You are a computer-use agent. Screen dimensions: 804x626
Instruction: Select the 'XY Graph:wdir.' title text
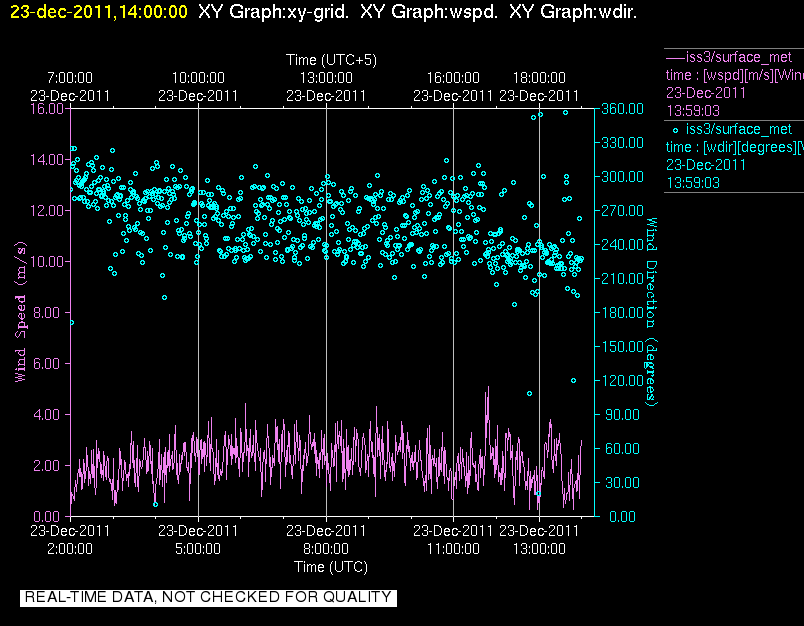click(x=573, y=12)
